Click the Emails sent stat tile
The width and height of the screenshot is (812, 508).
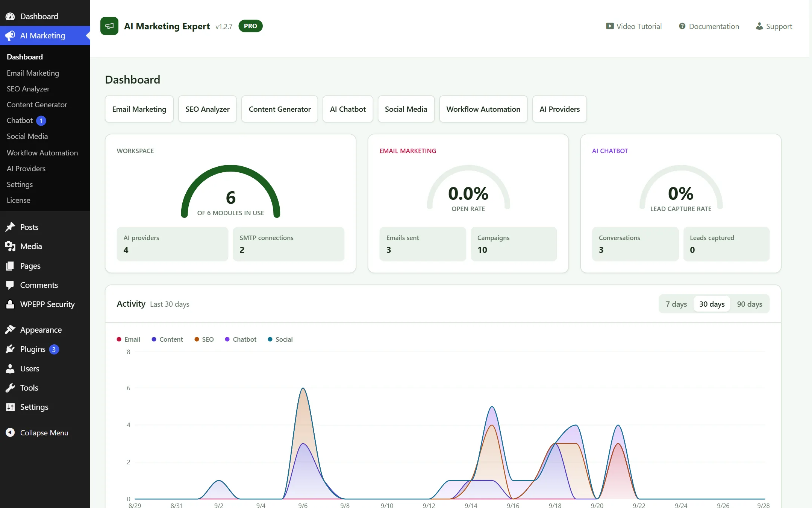[x=423, y=244]
